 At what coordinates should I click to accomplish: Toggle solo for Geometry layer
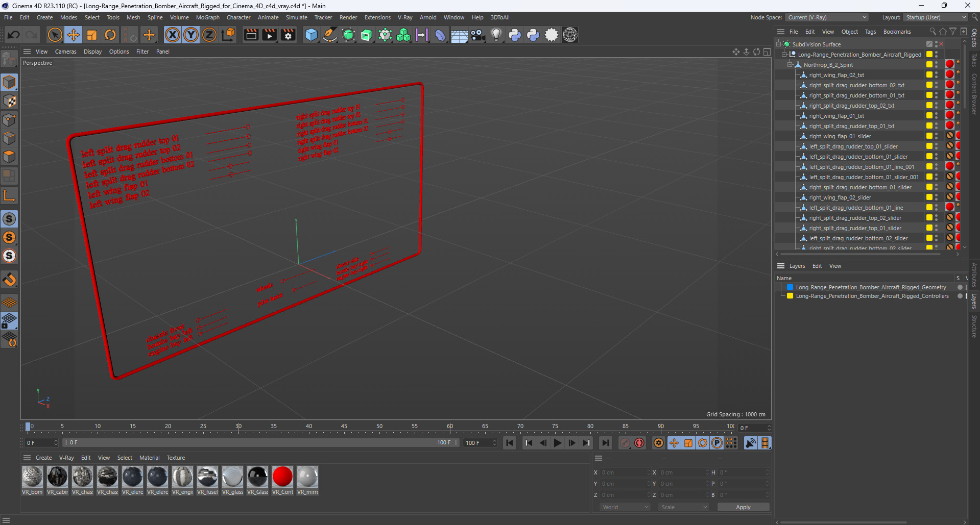tap(960, 287)
